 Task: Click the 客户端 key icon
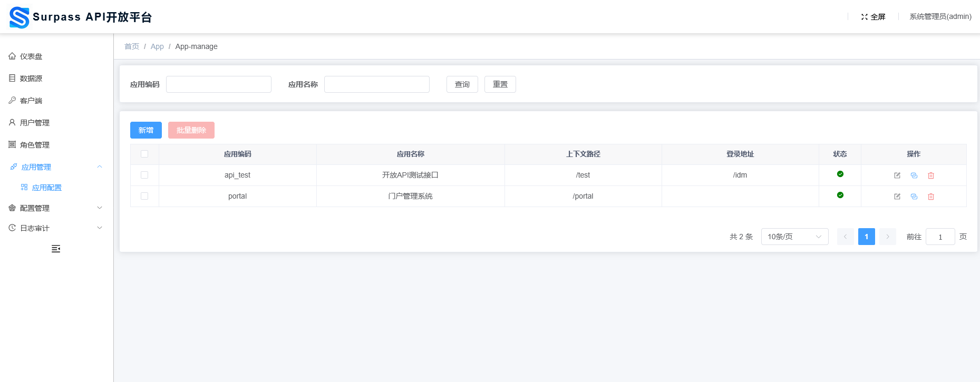(x=12, y=100)
